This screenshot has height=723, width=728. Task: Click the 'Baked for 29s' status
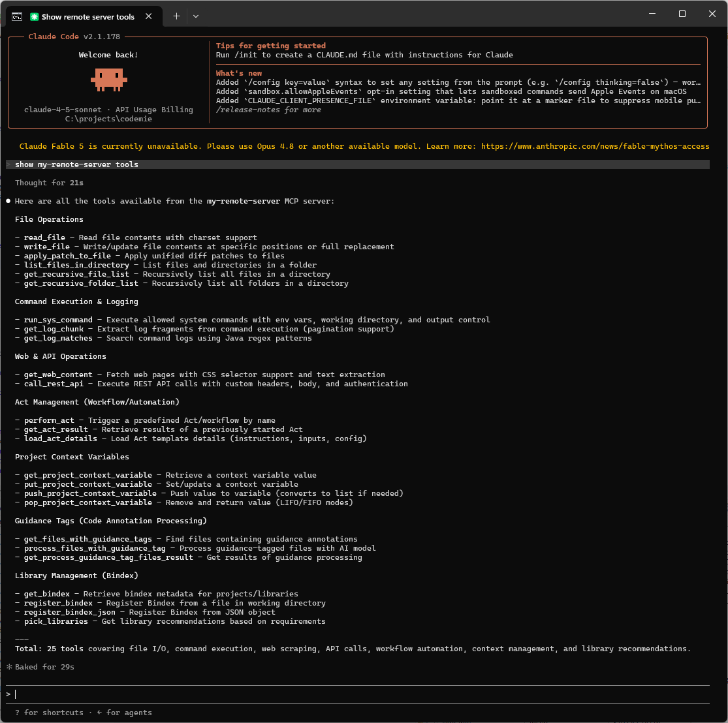tap(40, 667)
